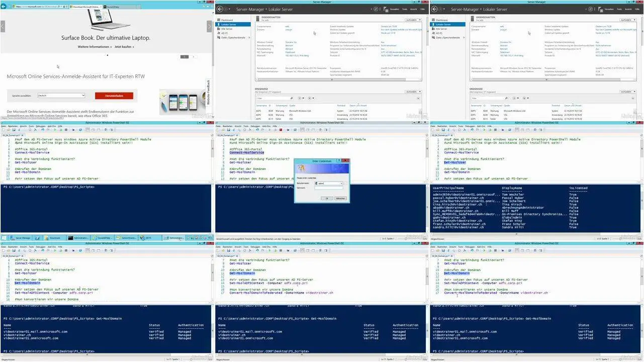644x362 pixels.
Task: Click OK in the Enter Credentials dialog
Action: pos(327,198)
